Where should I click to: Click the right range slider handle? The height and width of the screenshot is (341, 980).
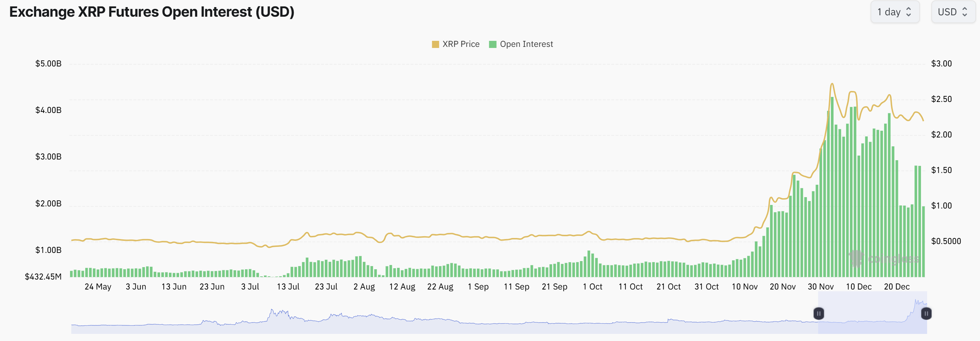pyautogui.click(x=926, y=314)
